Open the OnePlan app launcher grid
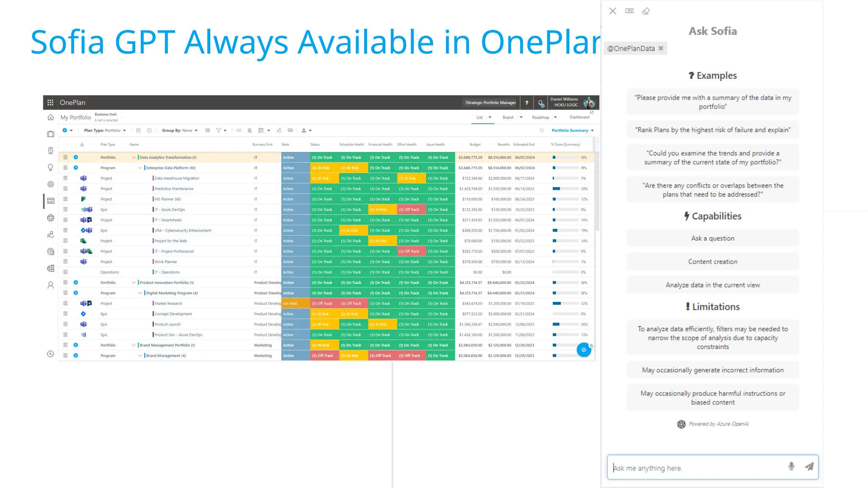The width and height of the screenshot is (868, 488). [50, 103]
